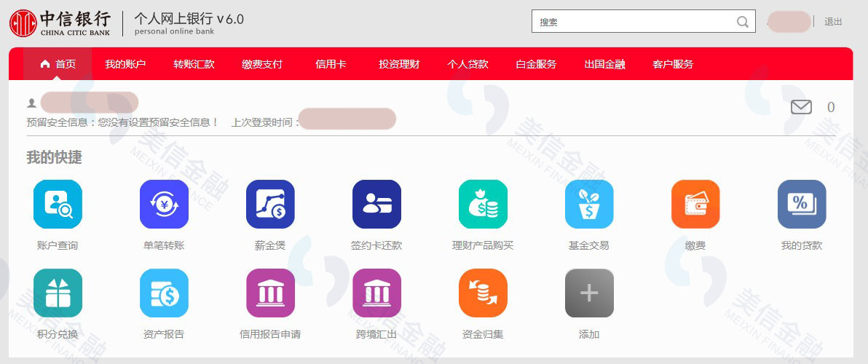This screenshot has height=364, width=868.
Task: Open the 客户服务 menu
Action: [673, 64]
